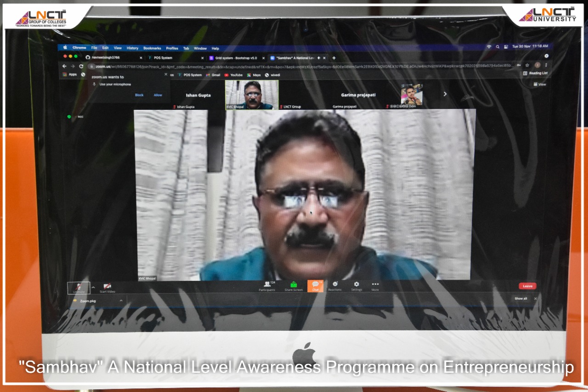Click the lock icon in address bar
This screenshot has height=392, width=588.
click(92, 66)
